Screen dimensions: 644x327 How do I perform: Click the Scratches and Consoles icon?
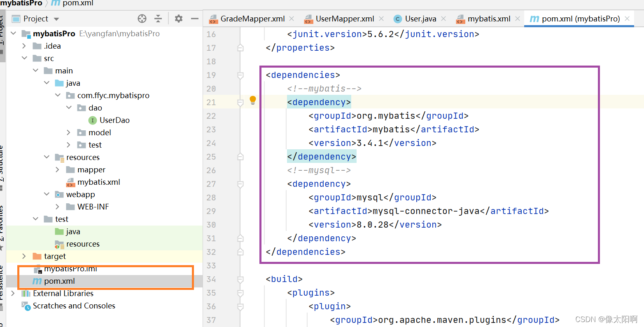point(26,306)
